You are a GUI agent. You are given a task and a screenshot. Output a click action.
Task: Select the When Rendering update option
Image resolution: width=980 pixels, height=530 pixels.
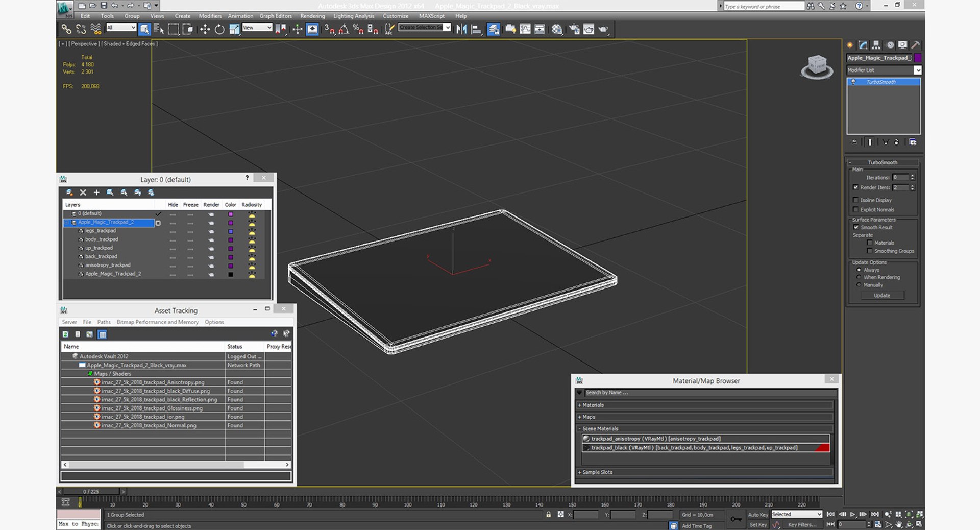(859, 277)
